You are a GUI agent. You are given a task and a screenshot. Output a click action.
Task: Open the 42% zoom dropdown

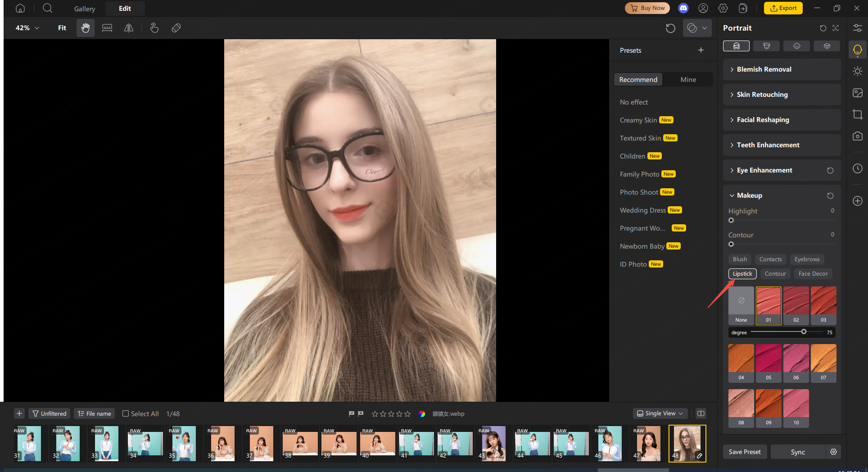point(27,28)
